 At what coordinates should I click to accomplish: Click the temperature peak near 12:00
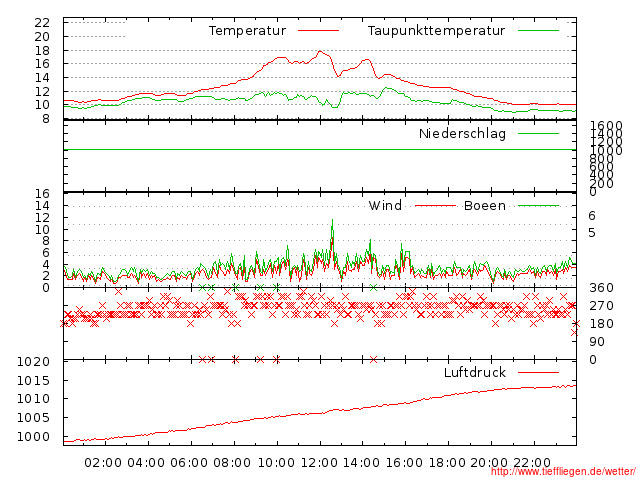pos(320,51)
